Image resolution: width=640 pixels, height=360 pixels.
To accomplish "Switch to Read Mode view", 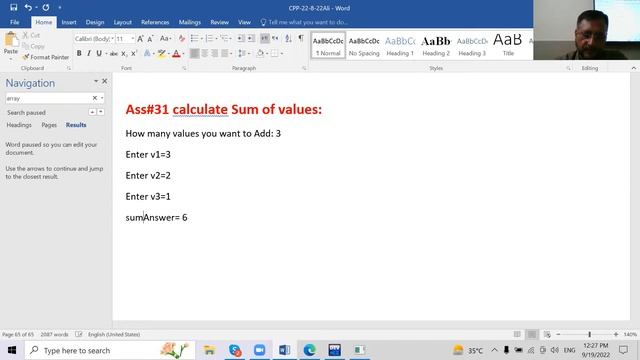I will pyautogui.click(x=517, y=334).
